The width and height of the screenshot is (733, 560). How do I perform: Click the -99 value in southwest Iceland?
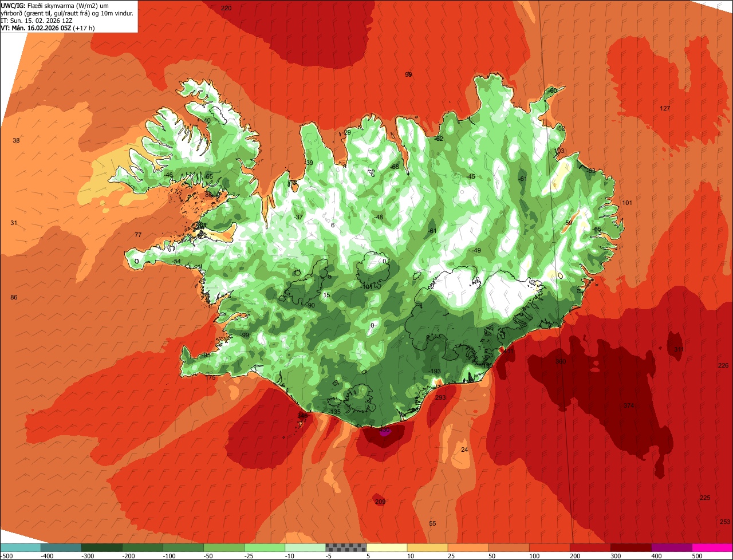[245, 336]
